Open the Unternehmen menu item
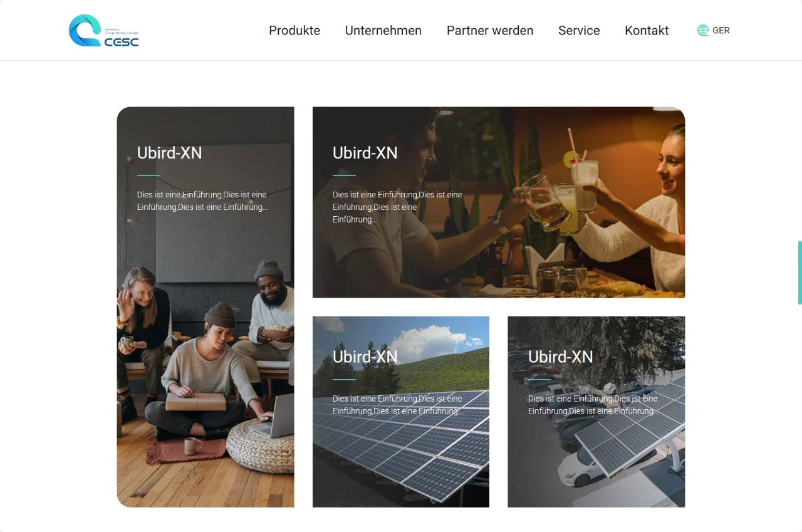This screenshot has width=802, height=532. 383,30
